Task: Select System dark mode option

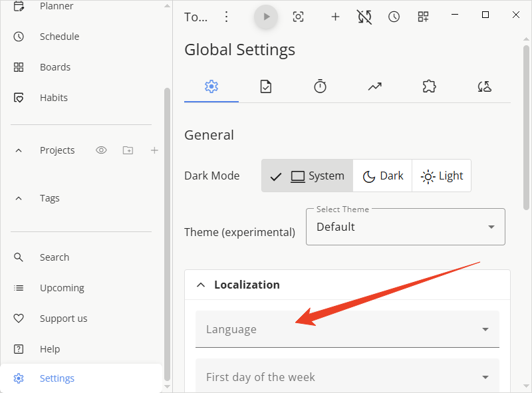Action: coord(307,176)
